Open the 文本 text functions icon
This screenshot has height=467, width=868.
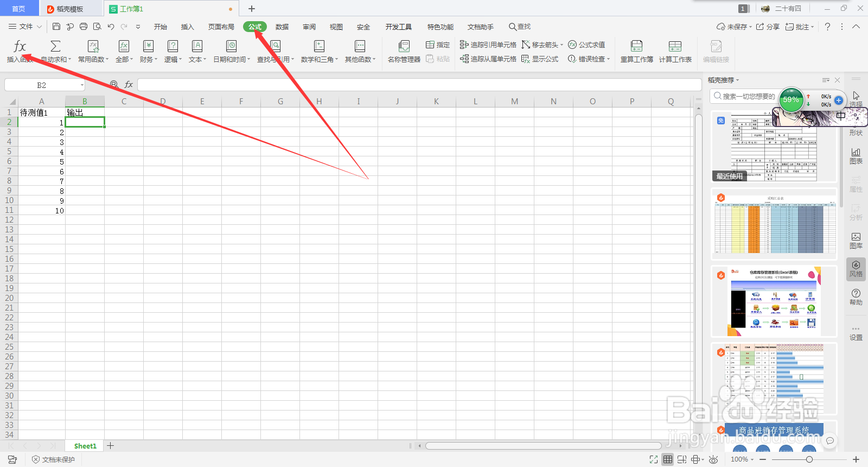(197, 46)
